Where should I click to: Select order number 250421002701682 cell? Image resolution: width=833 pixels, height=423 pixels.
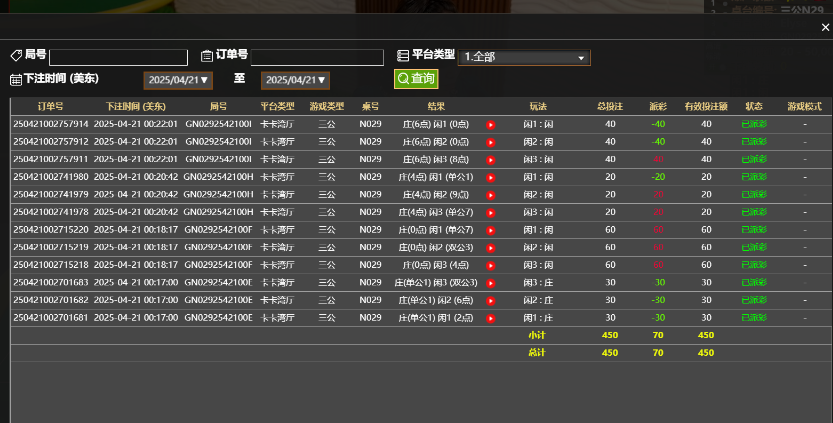(x=50, y=300)
